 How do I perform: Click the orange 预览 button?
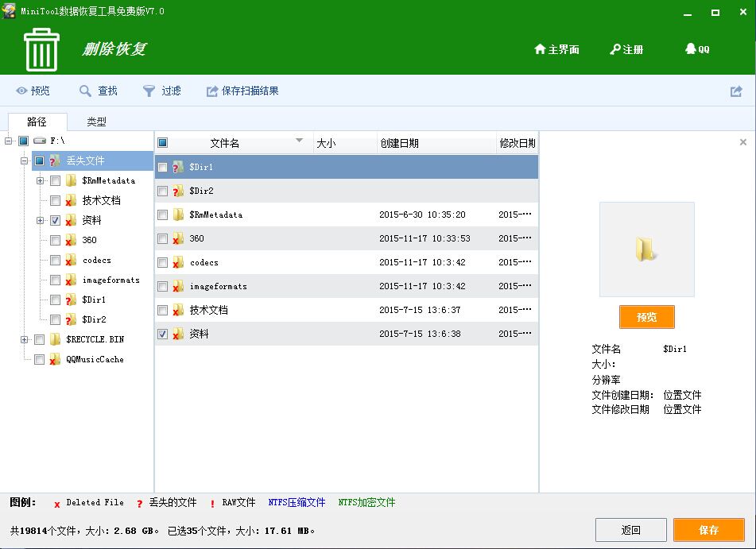(646, 317)
